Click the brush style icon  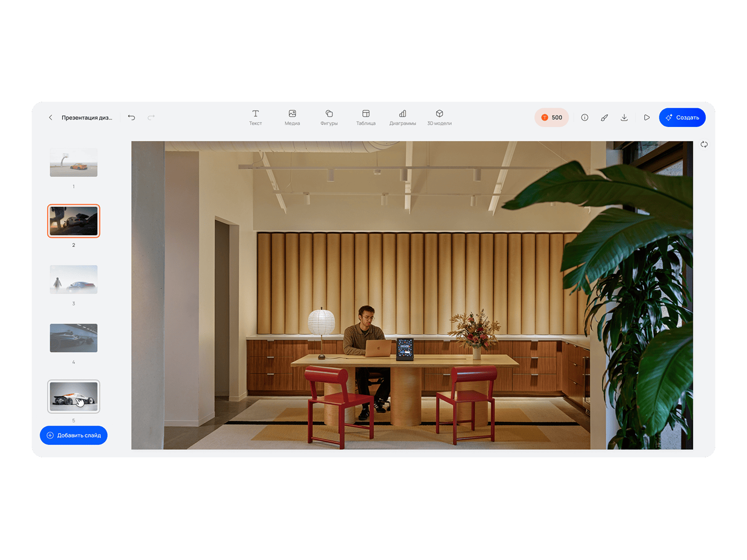(x=604, y=118)
